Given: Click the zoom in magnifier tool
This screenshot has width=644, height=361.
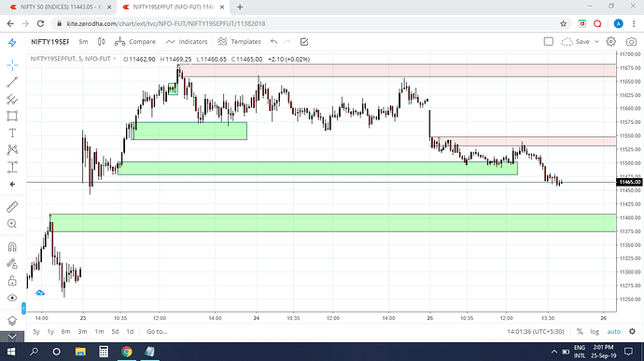Looking at the screenshot, I should [12, 224].
